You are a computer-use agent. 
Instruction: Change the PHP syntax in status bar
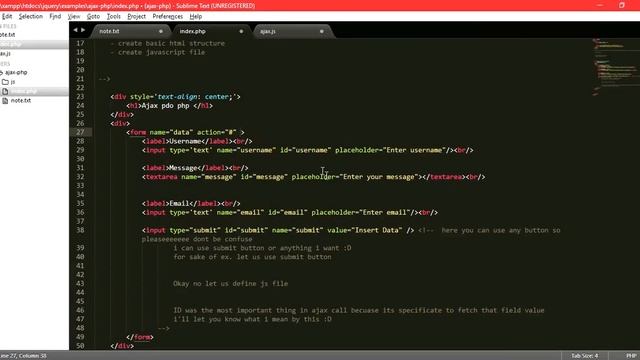click(x=631, y=356)
